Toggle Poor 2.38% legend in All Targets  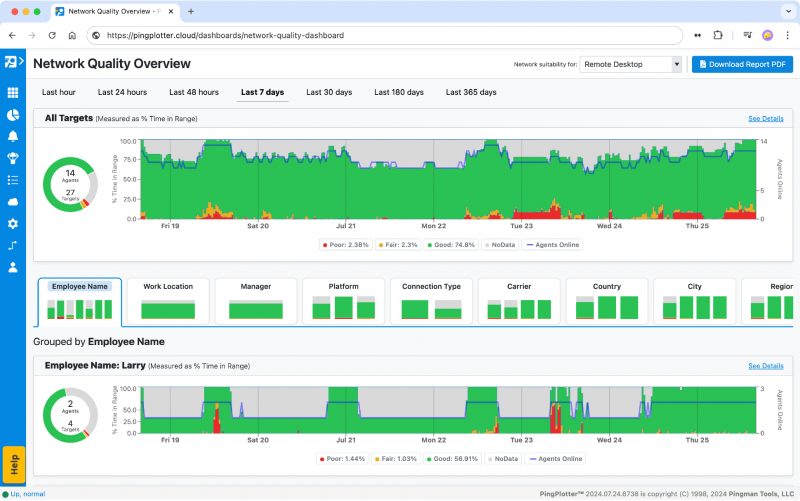click(345, 245)
